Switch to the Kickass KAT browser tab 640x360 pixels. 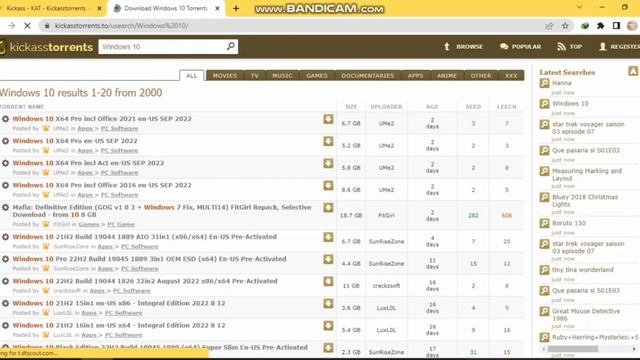(x=49, y=8)
